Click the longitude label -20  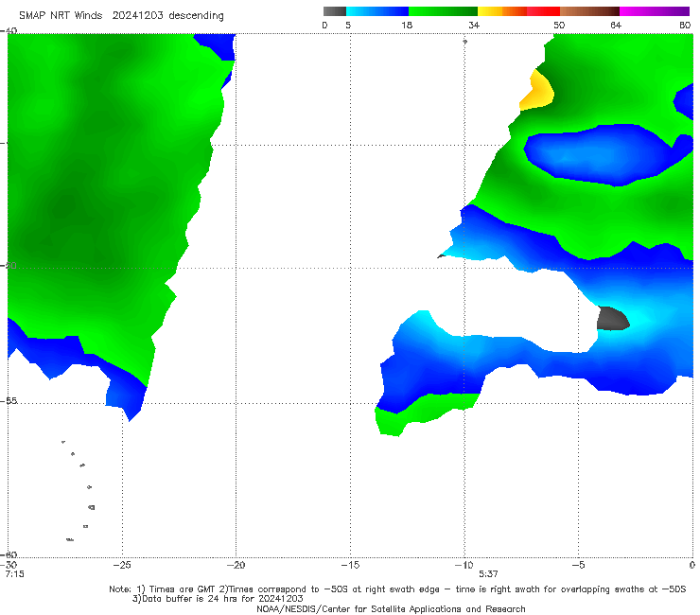[236, 565]
